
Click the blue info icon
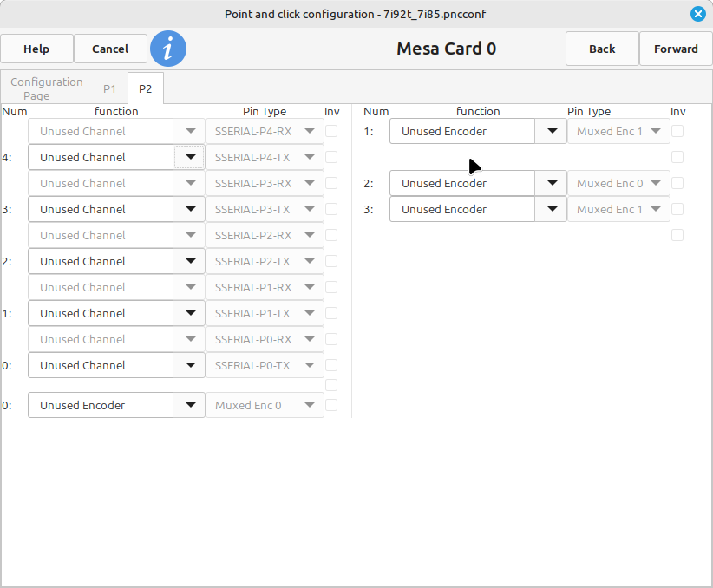click(168, 49)
